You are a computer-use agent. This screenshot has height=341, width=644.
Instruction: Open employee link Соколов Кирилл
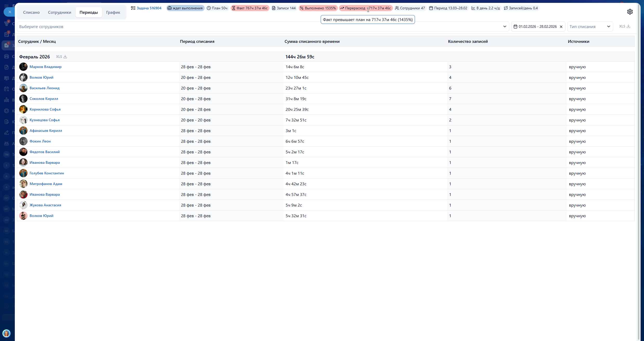(44, 99)
